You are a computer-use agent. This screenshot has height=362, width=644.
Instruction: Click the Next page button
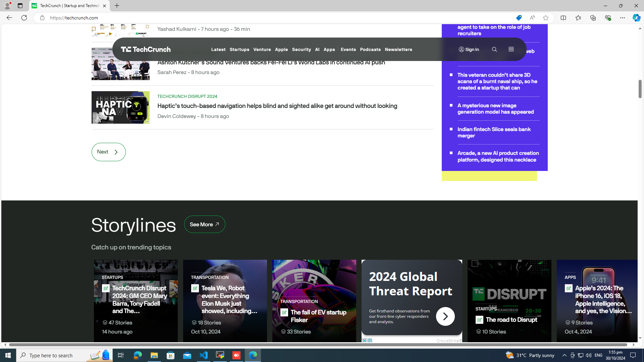click(x=108, y=152)
